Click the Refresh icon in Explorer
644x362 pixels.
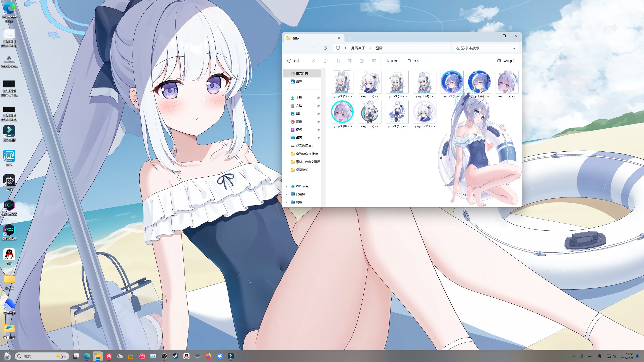[325, 48]
